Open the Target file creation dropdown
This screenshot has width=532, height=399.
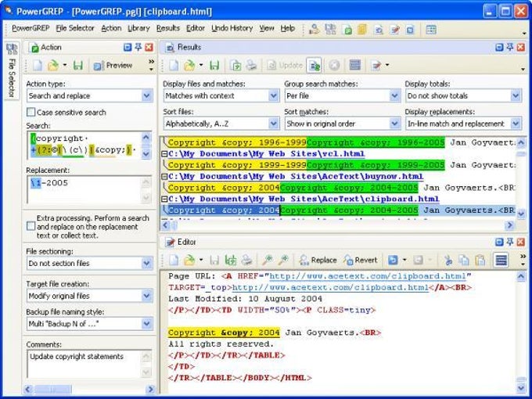click(x=147, y=296)
